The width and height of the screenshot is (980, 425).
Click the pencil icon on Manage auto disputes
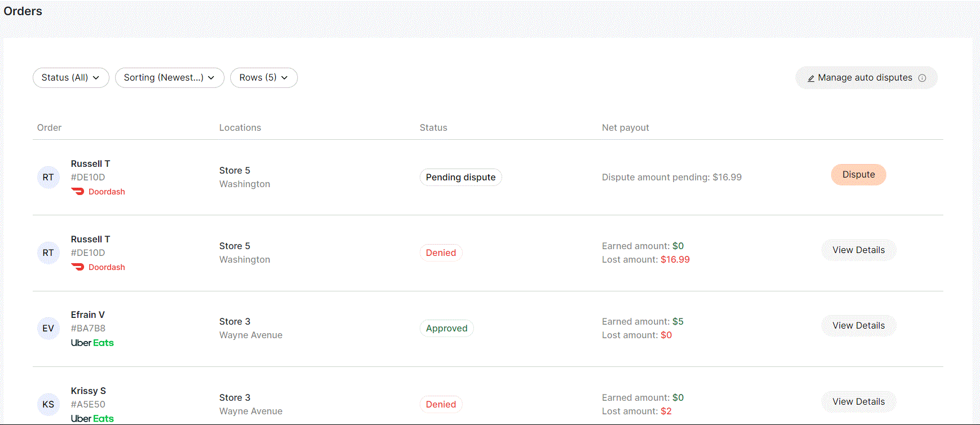click(x=811, y=78)
